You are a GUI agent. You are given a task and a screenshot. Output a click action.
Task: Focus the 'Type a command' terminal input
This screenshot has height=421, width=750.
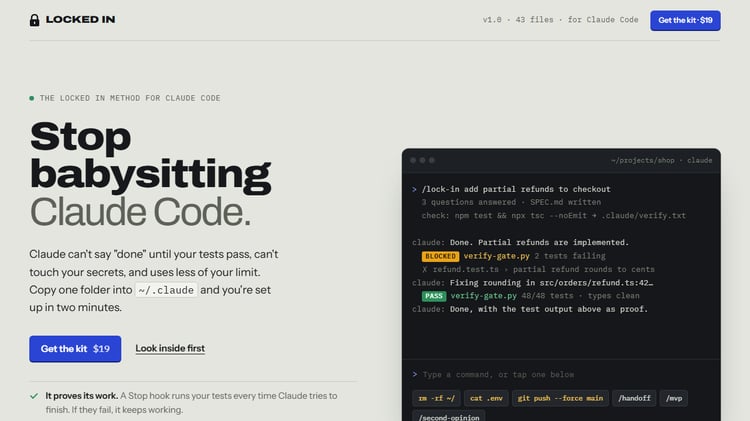point(564,375)
